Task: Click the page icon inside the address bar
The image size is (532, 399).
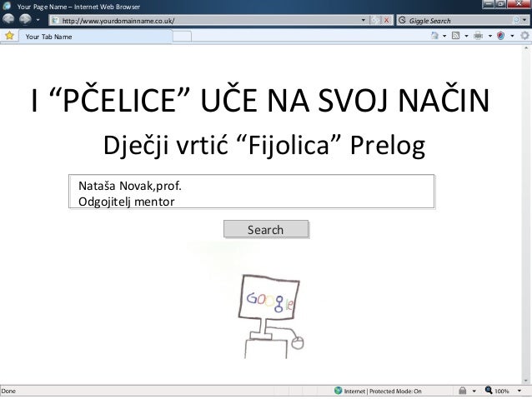Action: (55, 21)
